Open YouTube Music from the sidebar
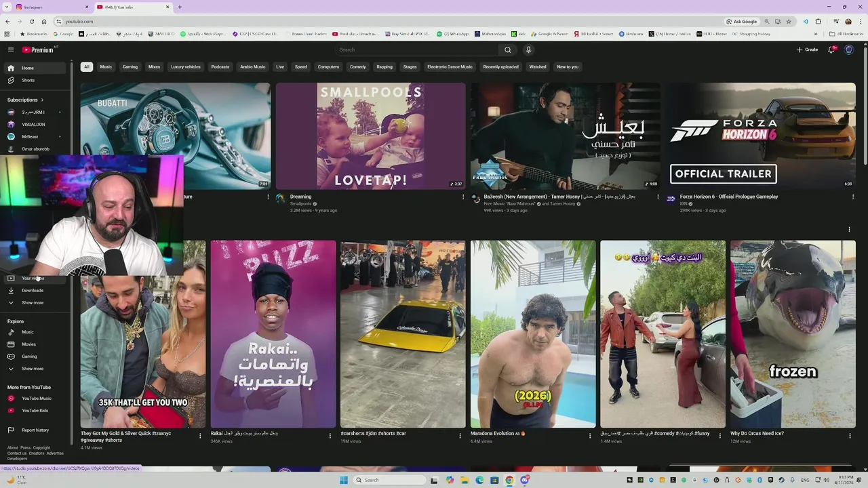This screenshot has width=868, height=488. [35, 399]
